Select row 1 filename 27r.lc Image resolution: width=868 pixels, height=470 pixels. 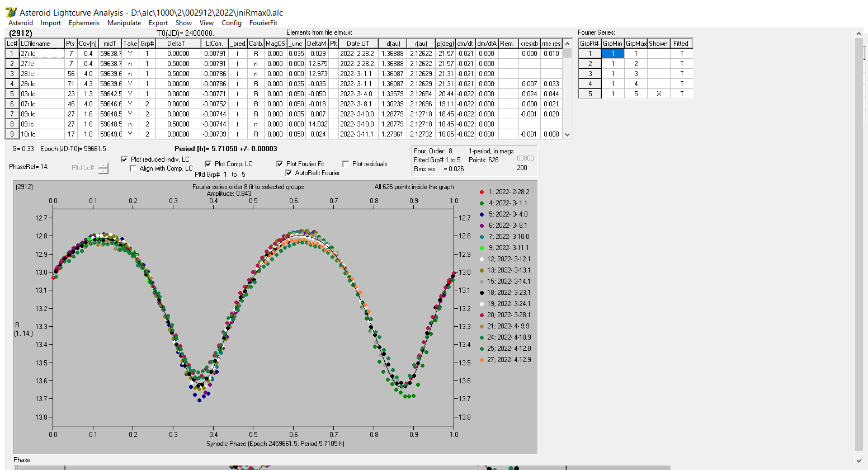click(41, 54)
